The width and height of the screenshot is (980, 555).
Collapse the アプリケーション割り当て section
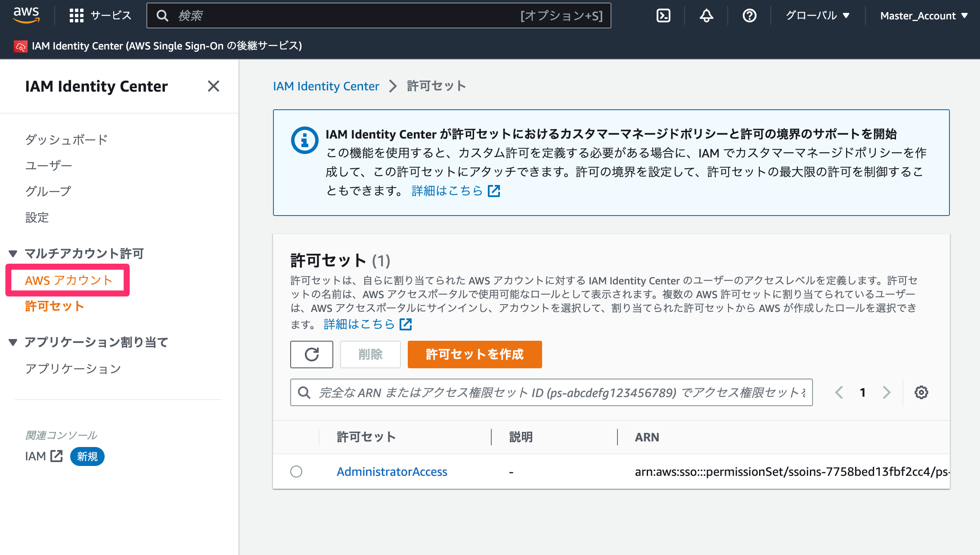pyautogui.click(x=13, y=342)
